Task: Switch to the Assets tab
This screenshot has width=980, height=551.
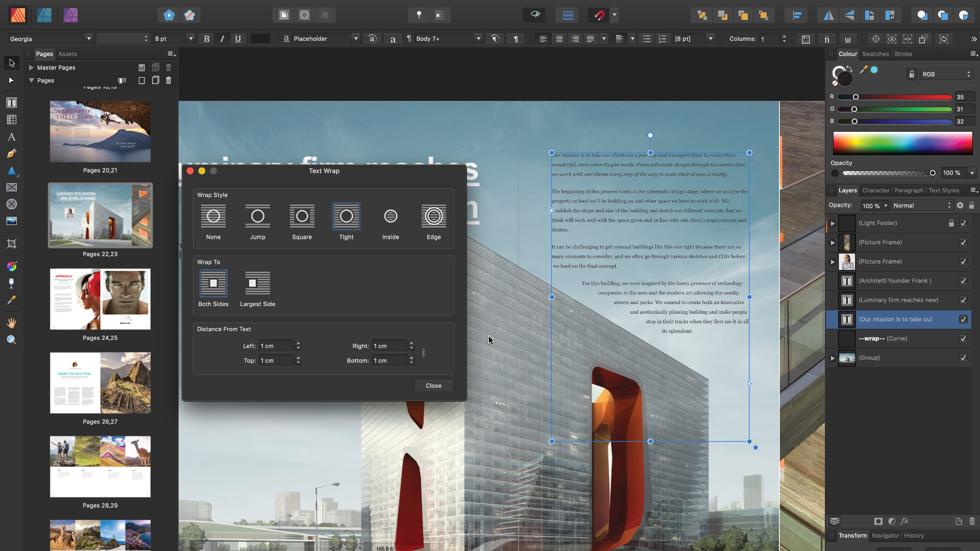Action: (x=67, y=54)
